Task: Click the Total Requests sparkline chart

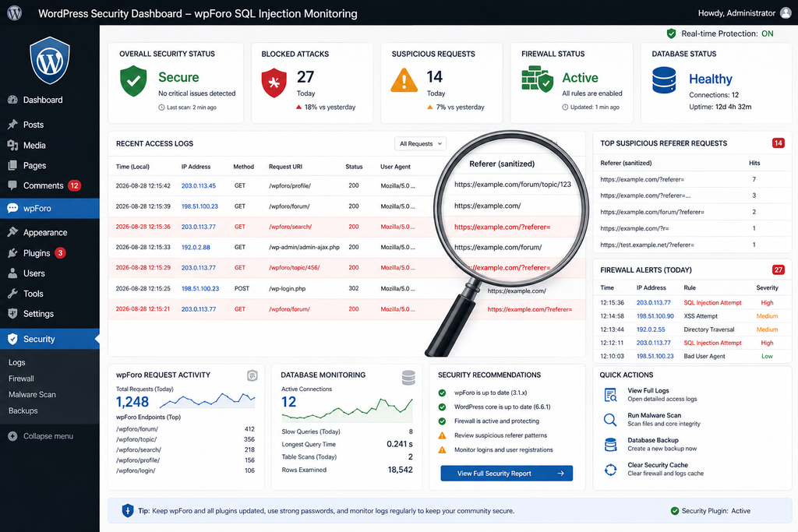Action: (207, 401)
